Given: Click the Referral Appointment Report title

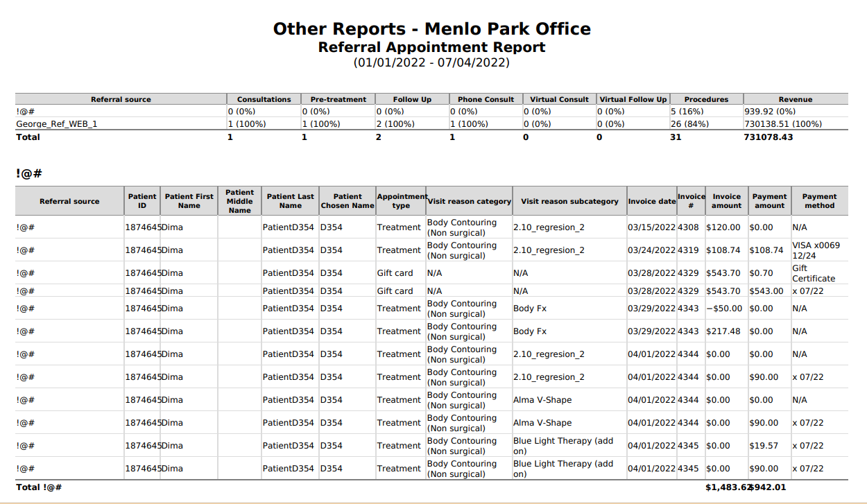Looking at the screenshot, I should click(431, 47).
